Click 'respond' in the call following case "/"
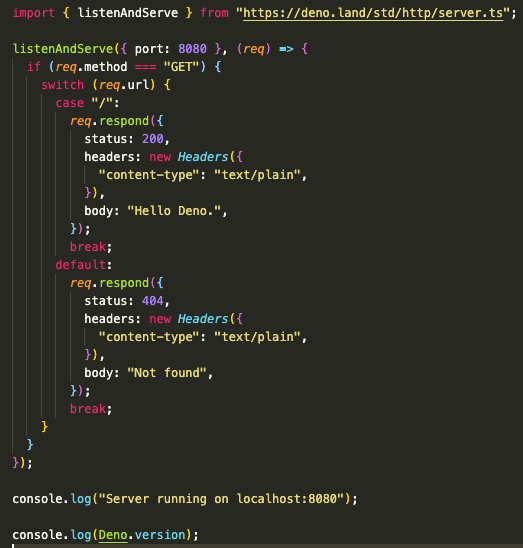Viewport: 523px width, 548px height. coord(124,122)
